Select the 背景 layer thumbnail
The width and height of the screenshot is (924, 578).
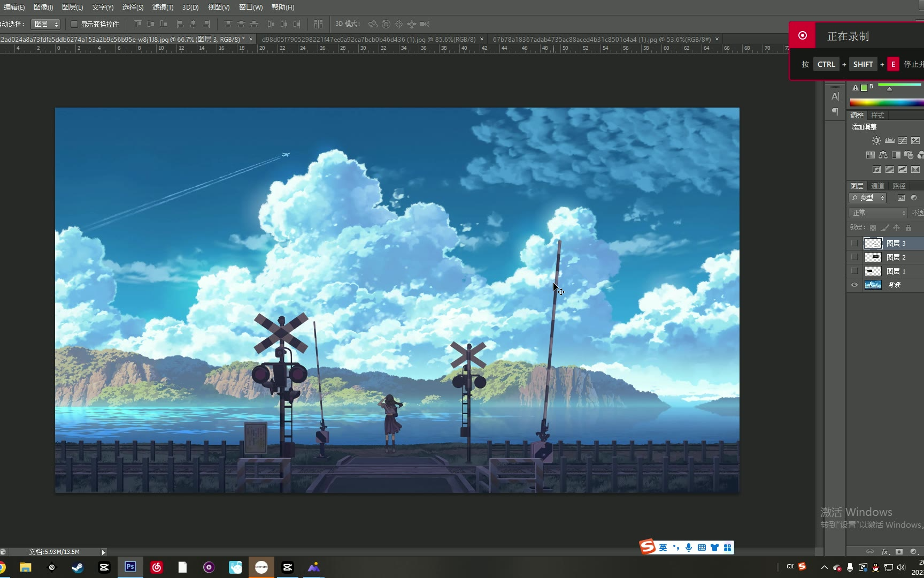click(x=873, y=285)
